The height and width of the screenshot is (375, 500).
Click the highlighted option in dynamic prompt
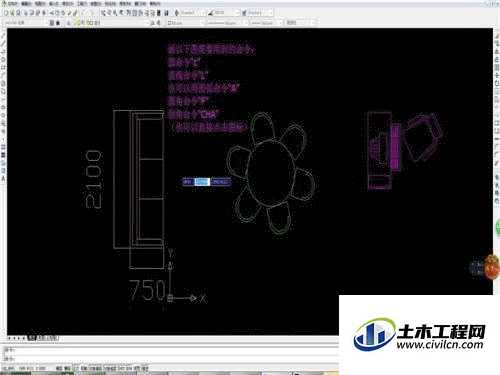[202, 182]
